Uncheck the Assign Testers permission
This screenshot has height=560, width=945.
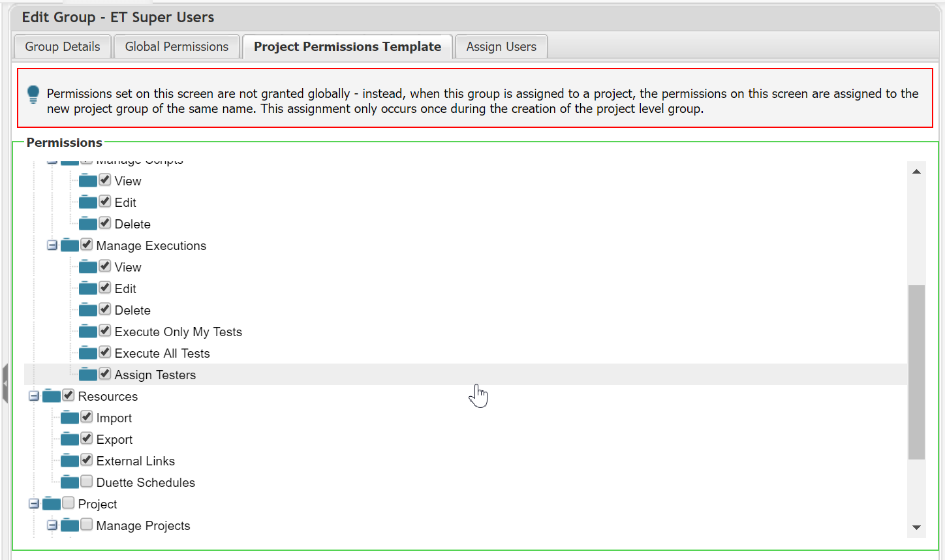(x=105, y=374)
